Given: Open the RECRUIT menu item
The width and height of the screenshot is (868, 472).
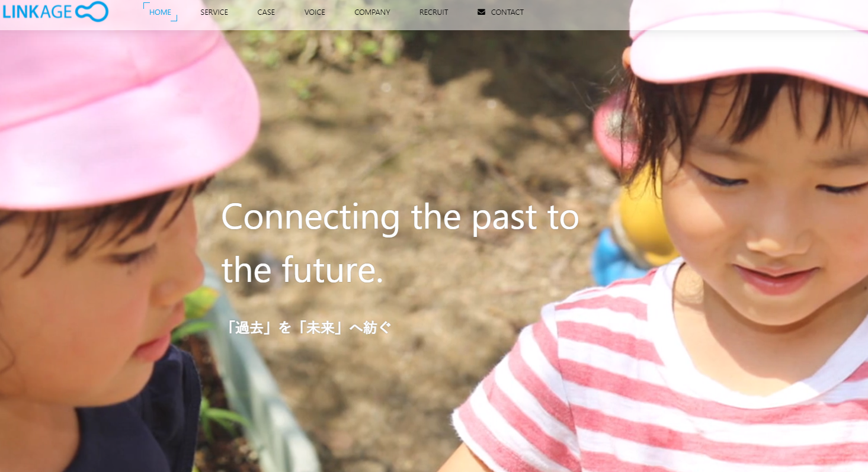Looking at the screenshot, I should coord(434,12).
